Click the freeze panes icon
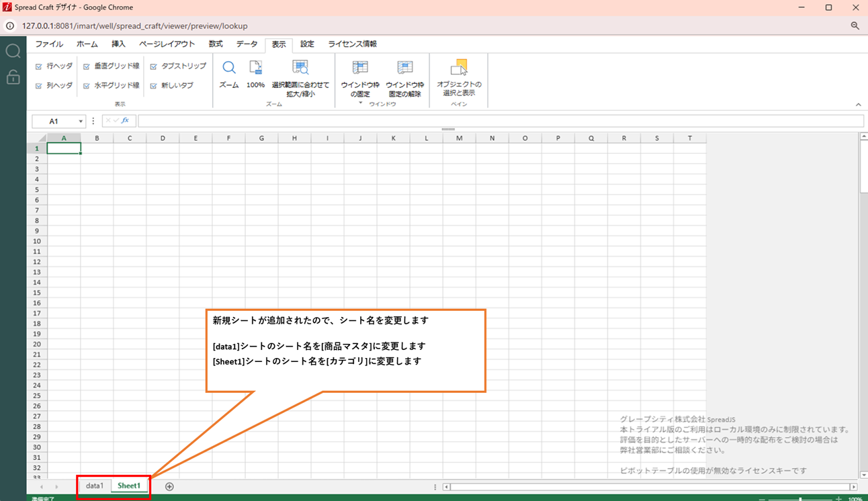868x501 pixels. 360,68
